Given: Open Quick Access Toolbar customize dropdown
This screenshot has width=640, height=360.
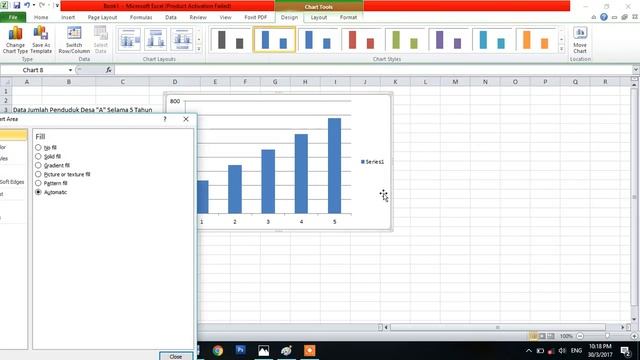Looking at the screenshot, I should (x=57, y=5).
